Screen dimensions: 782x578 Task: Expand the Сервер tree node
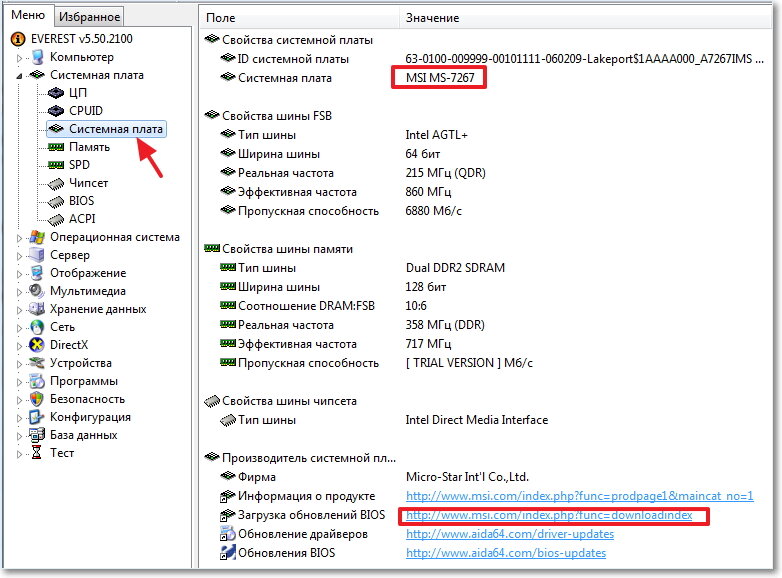point(19,256)
